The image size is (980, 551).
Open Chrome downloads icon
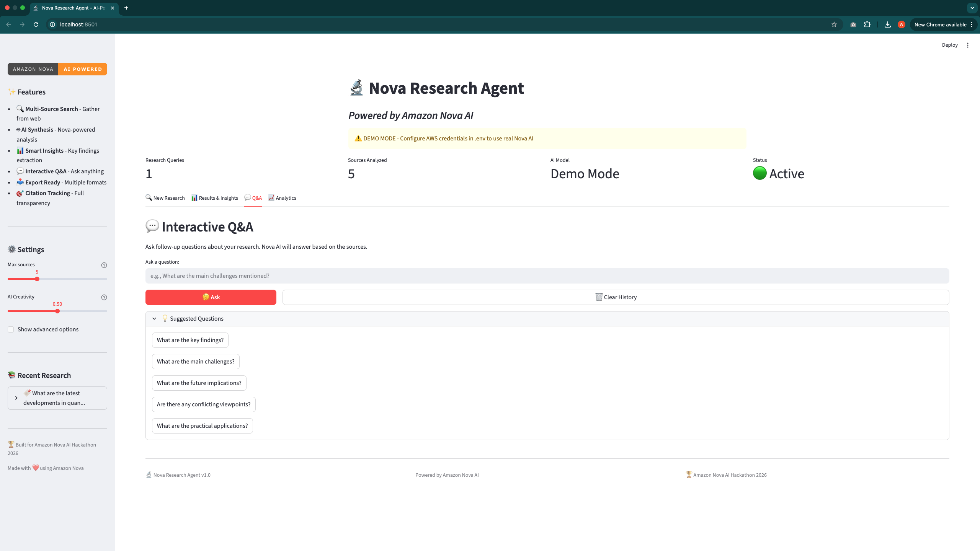pyautogui.click(x=887, y=24)
